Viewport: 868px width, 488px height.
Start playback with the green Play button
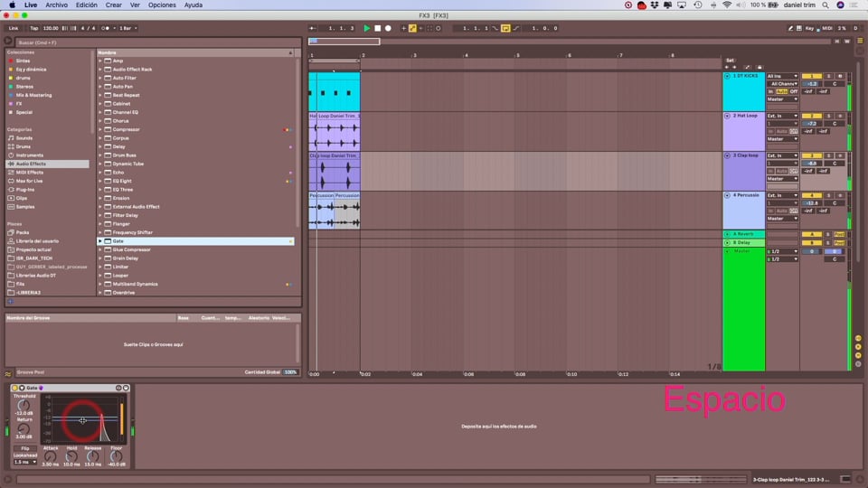click(x=366, y=28)
